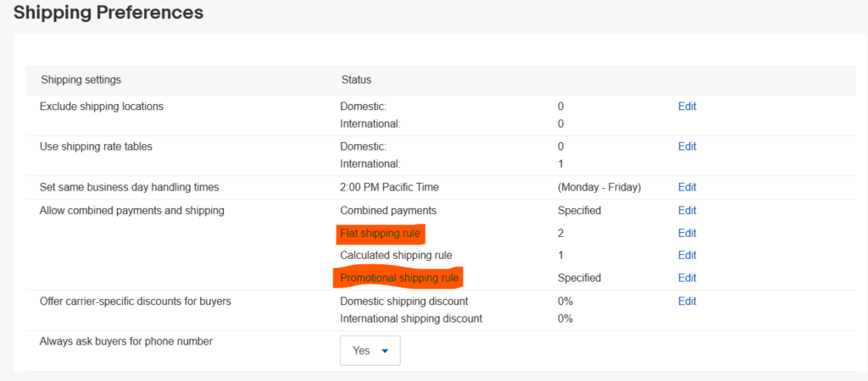Screen dimensions: 868x381
Task: Click the blue dropdown arrow beside Yes
Action: tap(386, 351)
